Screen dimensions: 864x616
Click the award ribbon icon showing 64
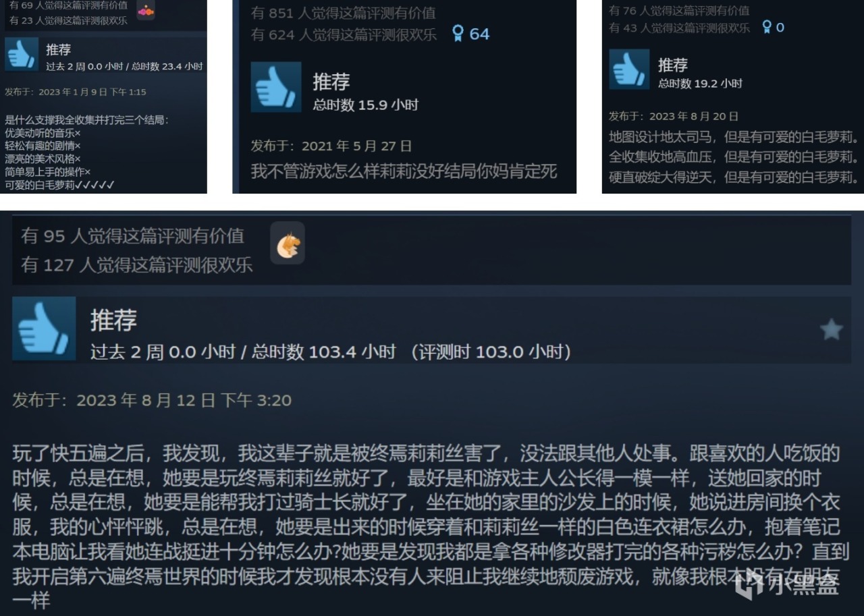[458, 34]
